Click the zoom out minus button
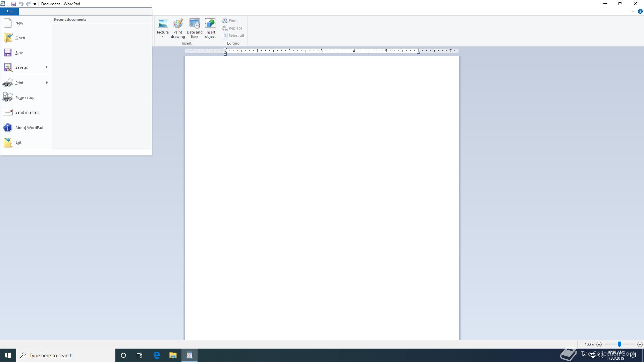The image size is (644, 362). pos(599,345)
